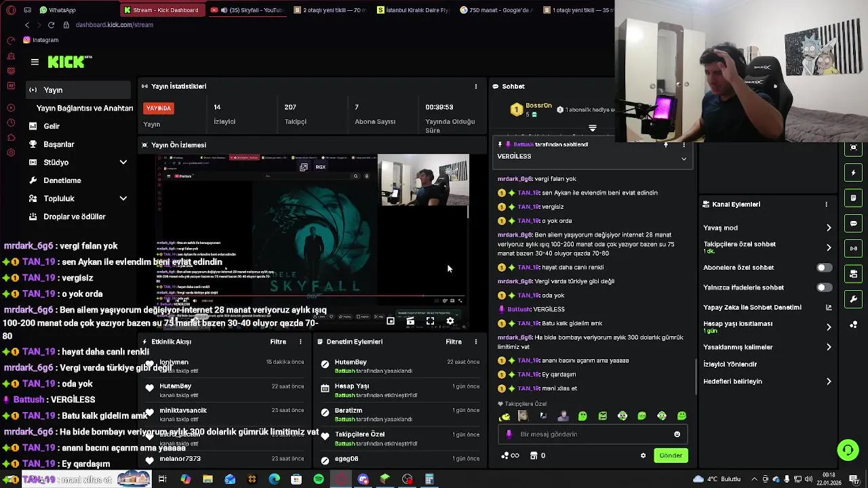The image size is (868, 488).
Task: Open Hesap yaşı kısıtlaması arrow
Action: pos(829,327)
